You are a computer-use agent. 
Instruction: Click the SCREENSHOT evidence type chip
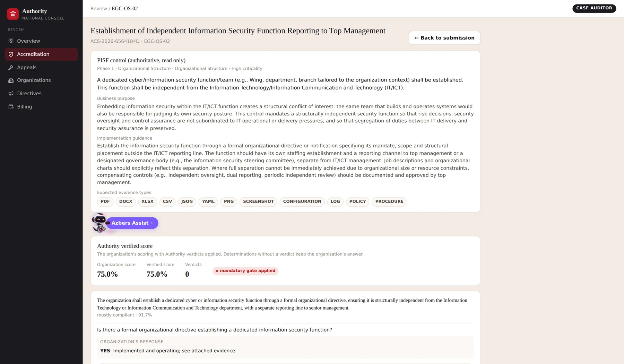point(258,201)
